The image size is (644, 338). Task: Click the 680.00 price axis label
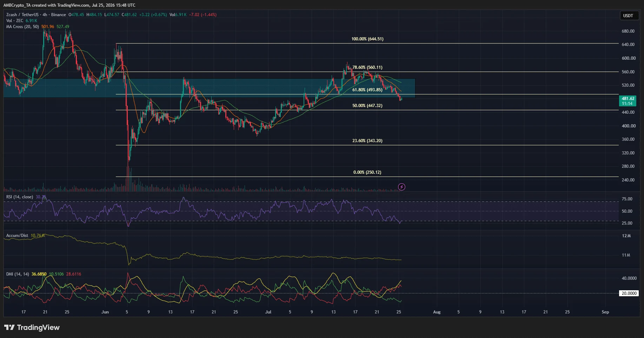click(x=628, y=31)
